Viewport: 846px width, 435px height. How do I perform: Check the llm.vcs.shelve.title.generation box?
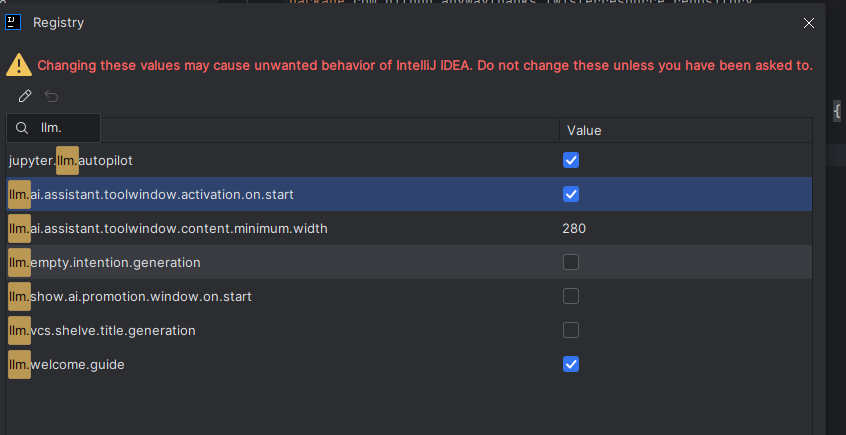click(x=571, y=330)
